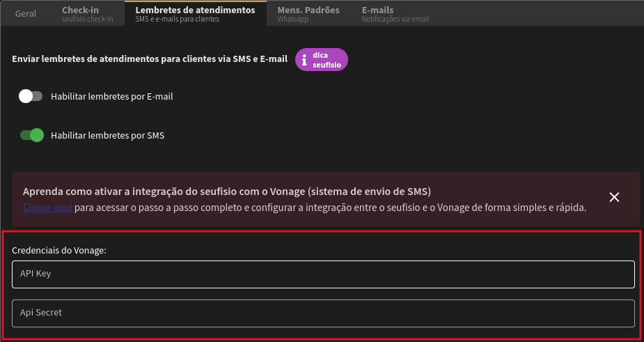Open the Geral tab
644x342 pixels.
[x=26, y=13]
